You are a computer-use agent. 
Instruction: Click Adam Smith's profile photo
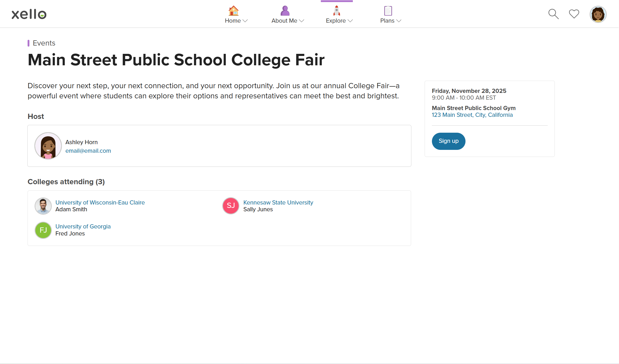[x=43, y=206]
